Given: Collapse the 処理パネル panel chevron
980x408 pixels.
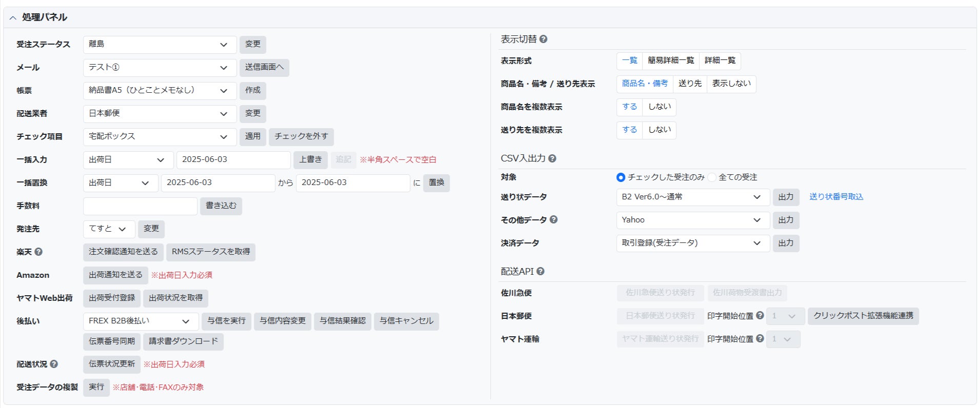Looking at the screenshot, I should 13,17.
